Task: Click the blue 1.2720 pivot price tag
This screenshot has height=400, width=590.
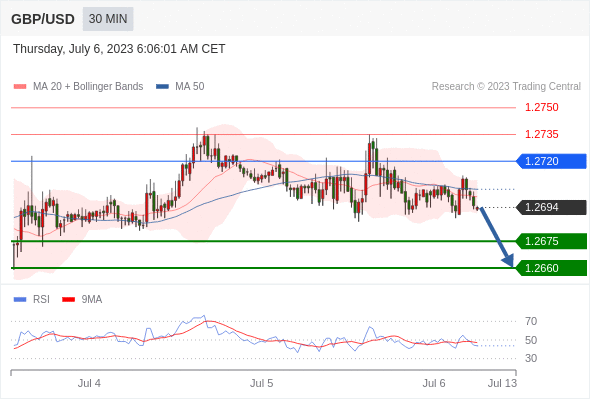Action: [x=551, y=161]
